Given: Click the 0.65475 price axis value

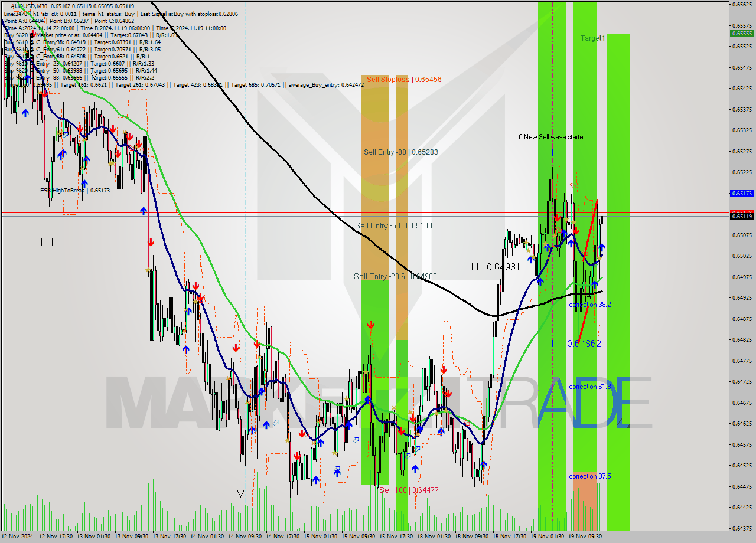Looking at the screenshot, I should tap(742, 67).
